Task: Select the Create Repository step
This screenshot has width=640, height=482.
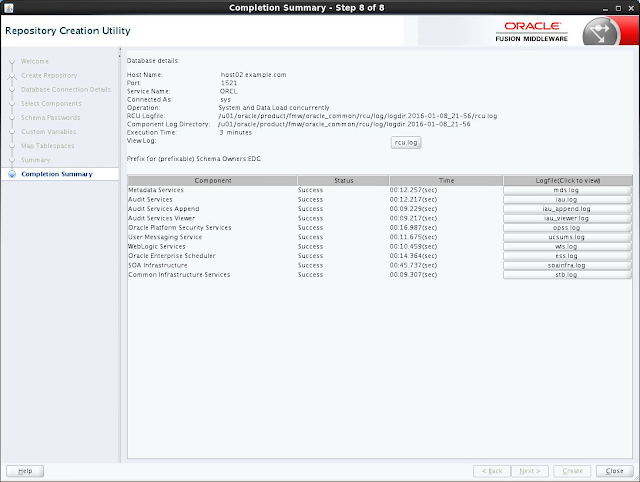Action: click(x=49, y=76)
